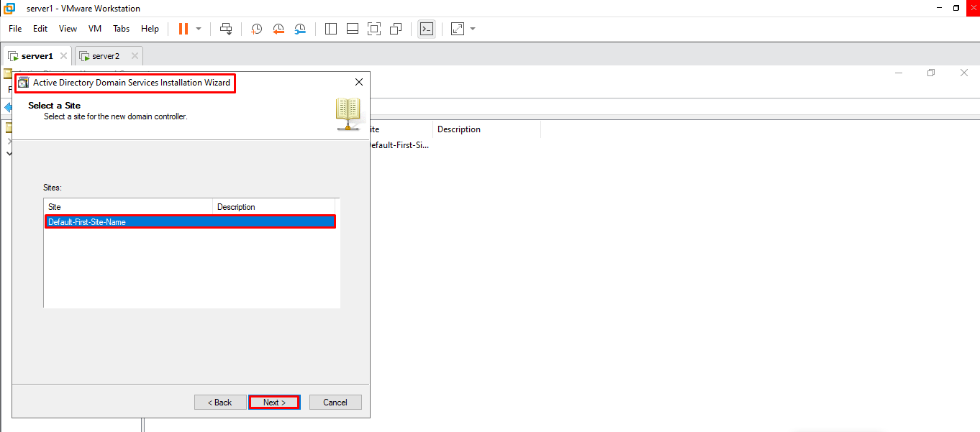Click the Description column header in background window

tap(486, 129)
